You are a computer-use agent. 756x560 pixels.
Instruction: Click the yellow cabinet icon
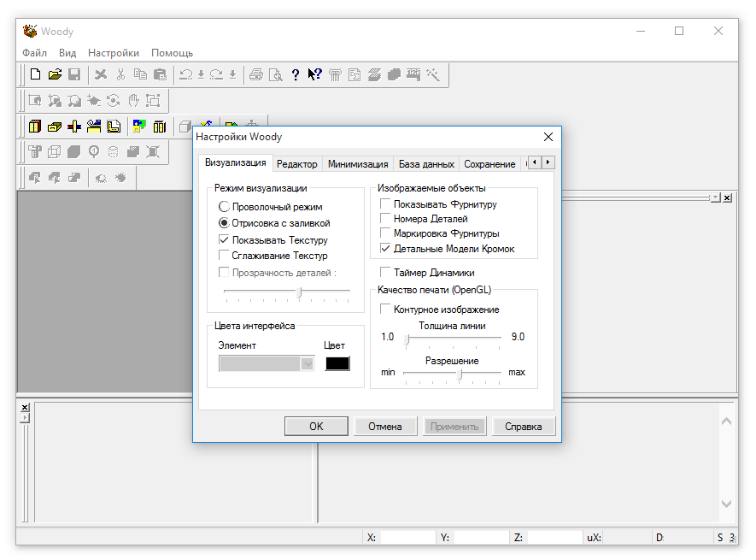coord(35,127)
